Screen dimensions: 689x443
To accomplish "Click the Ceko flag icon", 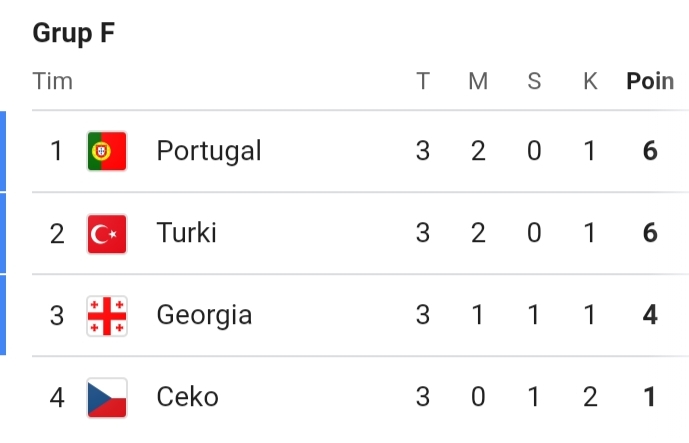I will 106,397.
